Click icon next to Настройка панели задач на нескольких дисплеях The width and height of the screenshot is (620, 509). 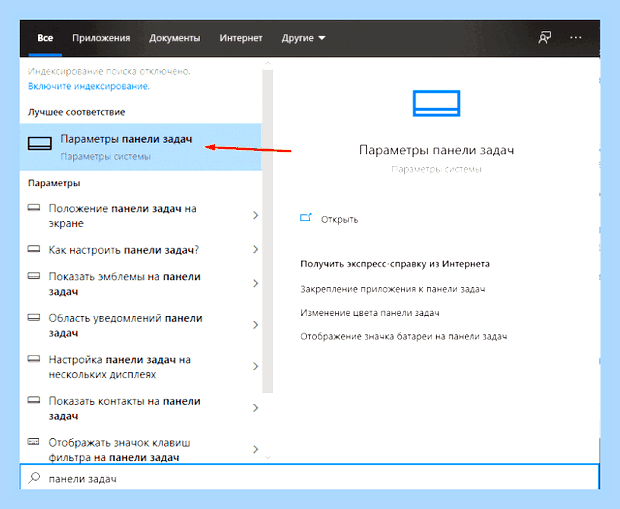(x=34, y=359)
